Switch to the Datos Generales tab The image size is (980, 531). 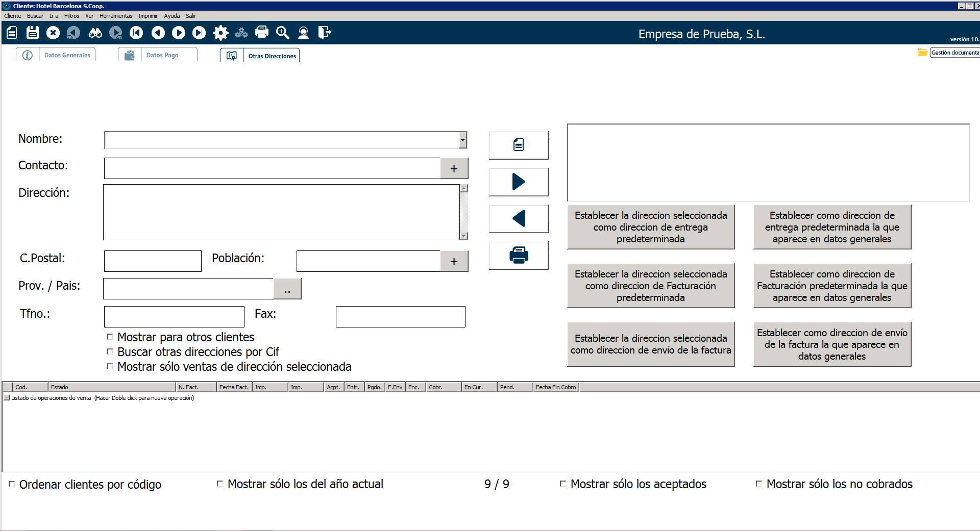point(67,55)
